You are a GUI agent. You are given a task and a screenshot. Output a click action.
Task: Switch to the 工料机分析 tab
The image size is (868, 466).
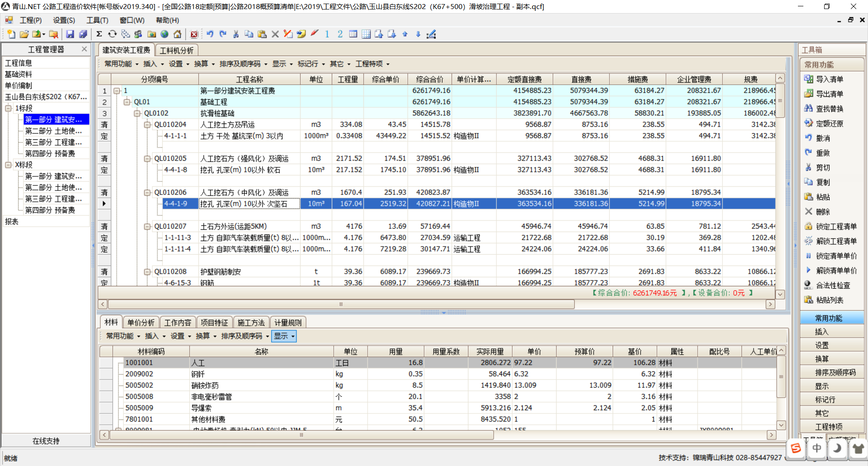(176, 50)
